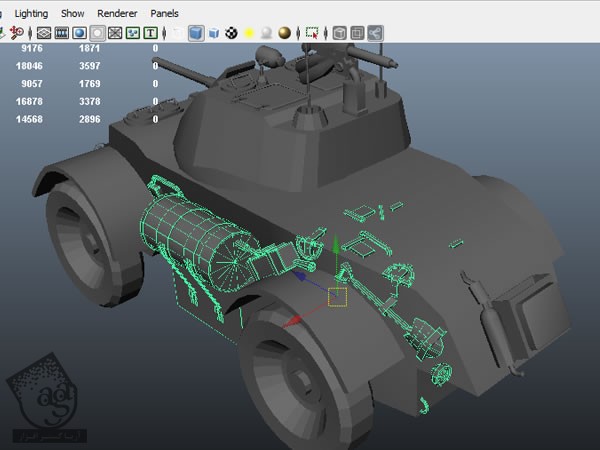Enable smooth shade all blue cube

tap(195, 33)
